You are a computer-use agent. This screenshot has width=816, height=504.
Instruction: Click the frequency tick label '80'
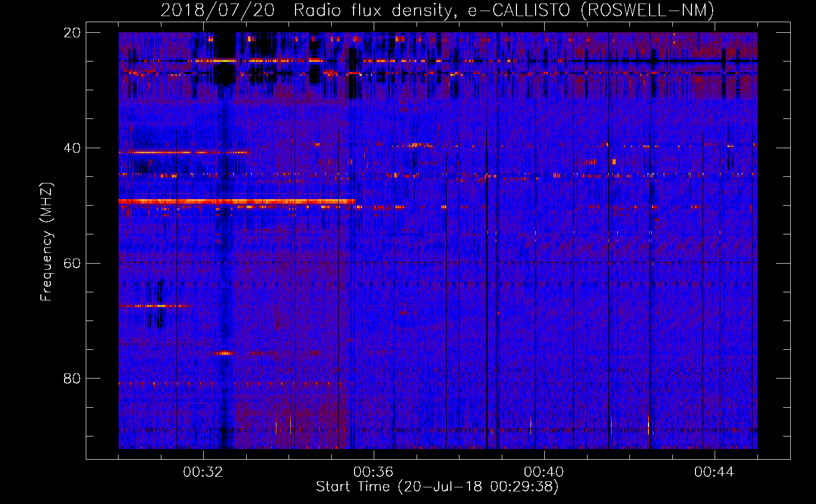pyautogui.click(x=72, y=379)
